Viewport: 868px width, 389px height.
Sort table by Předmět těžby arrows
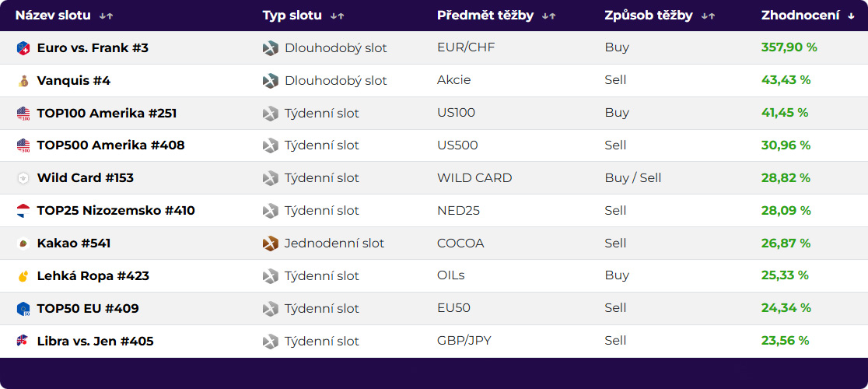click(548, 16)
